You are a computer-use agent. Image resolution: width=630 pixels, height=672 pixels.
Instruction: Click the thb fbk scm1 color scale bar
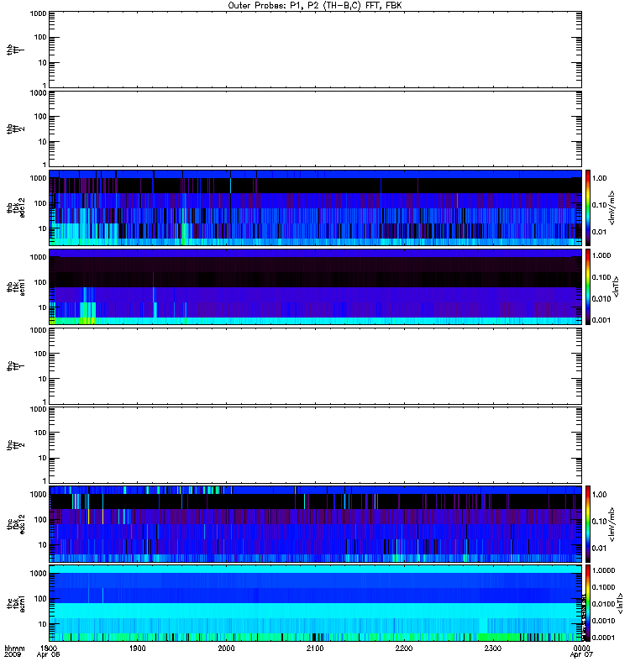[x=588, y=286]
